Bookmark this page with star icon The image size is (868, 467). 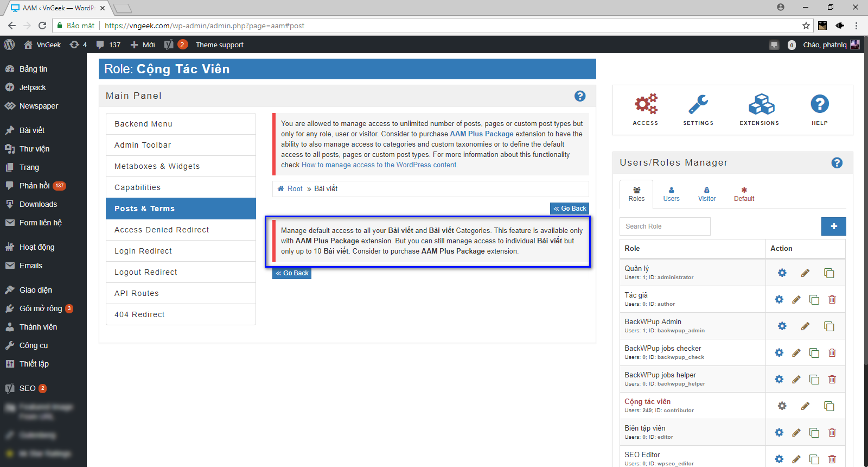(x=806, y=26)
